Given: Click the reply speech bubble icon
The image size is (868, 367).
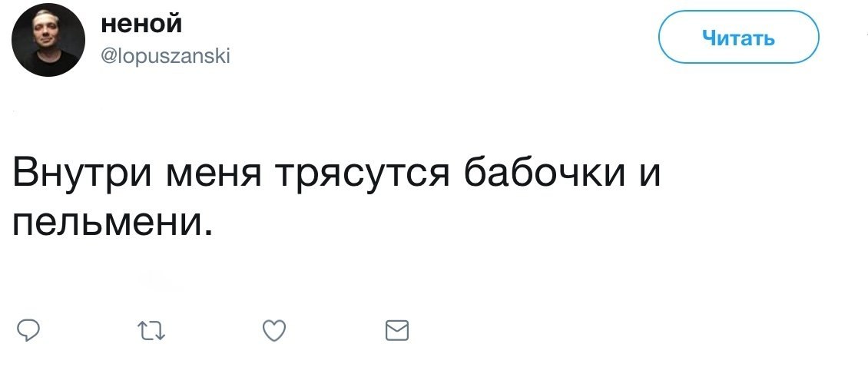Looking at the screenshot, I should [x=28, y=331].
